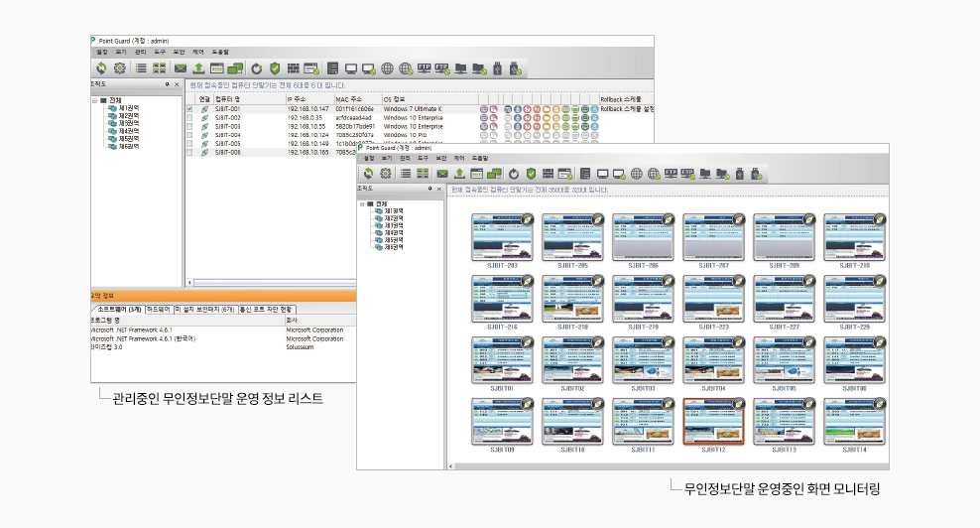
Task: Collapse the 전체 tree node in front window
Action: (362, 204)
